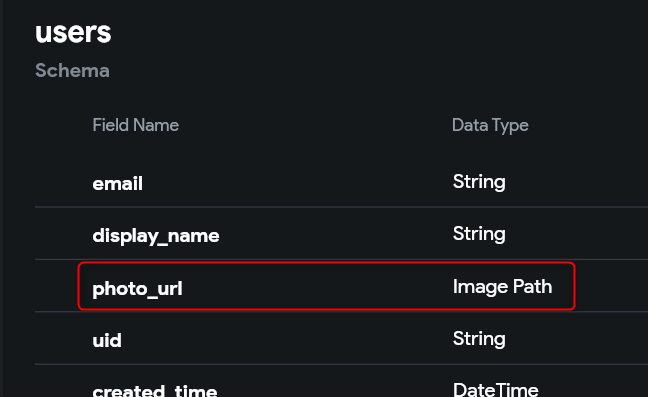Open the String data type for email

(x=479, y=182)
